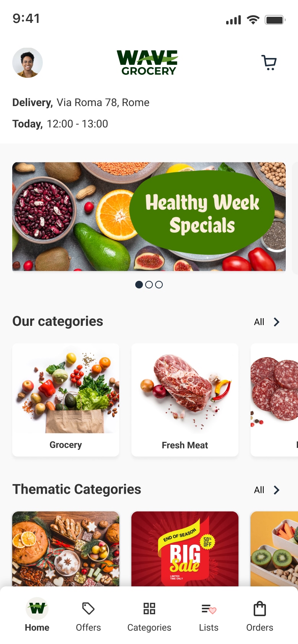Image resolution: width=298 pixels, height=644 pixels.
Task: Select first carousel page dot
Action: click(x=139, y=285)
